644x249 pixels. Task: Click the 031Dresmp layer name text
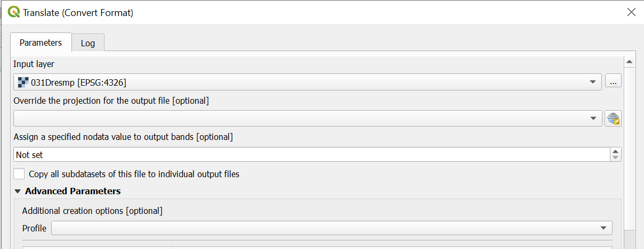[79, 82]
